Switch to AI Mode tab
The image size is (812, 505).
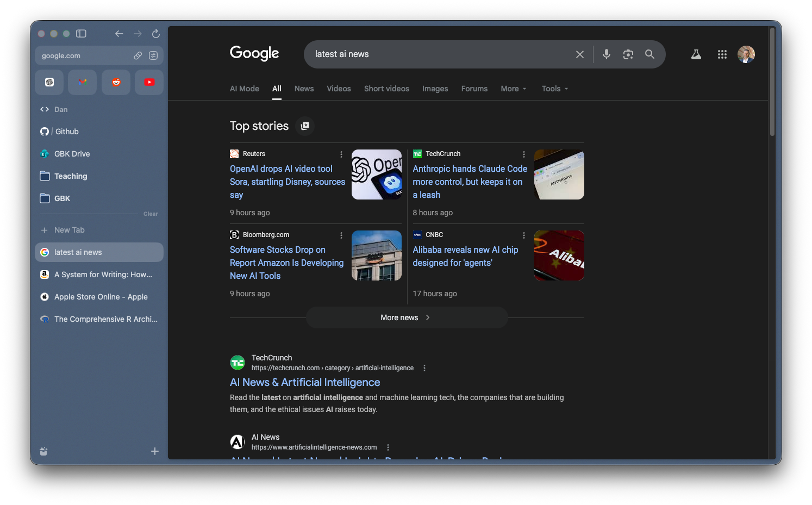pyautogui.click(x=245, y=89)
